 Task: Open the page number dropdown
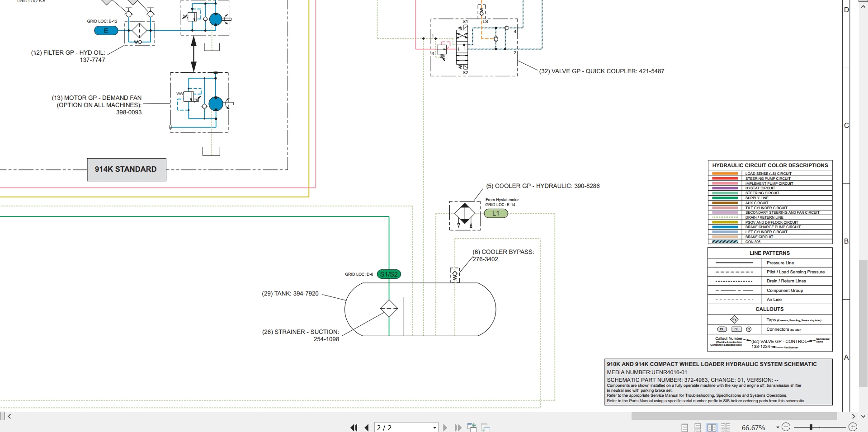point(434,427)
